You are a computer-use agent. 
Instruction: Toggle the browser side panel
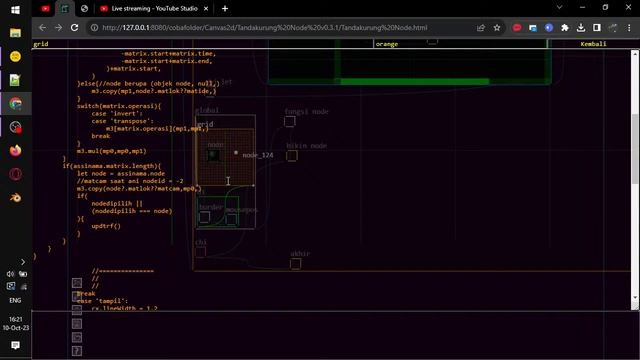(597, 28)
